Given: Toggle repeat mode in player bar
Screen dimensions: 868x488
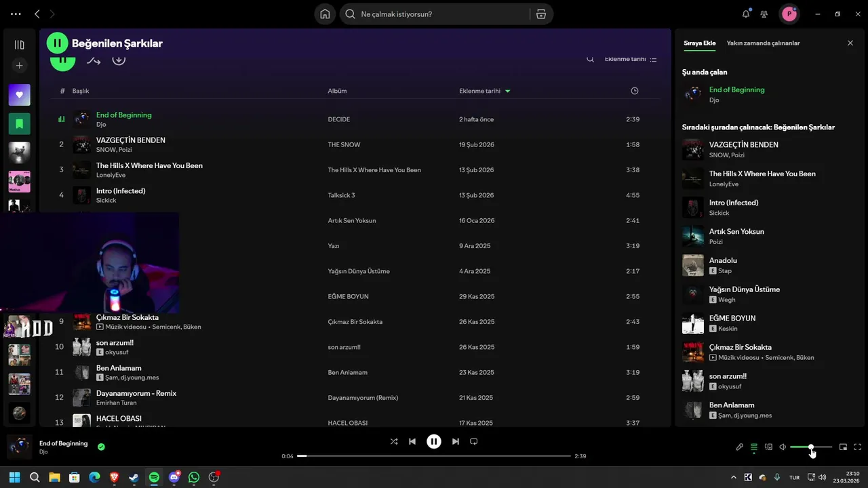Looking at the screenshot, I should click(x=474, y=441).
